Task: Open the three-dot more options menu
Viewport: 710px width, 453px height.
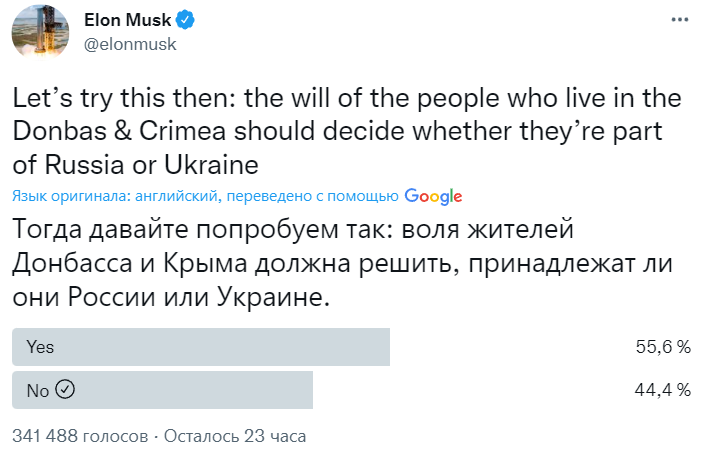Action: pyautogui.click(x=680, y=20)
